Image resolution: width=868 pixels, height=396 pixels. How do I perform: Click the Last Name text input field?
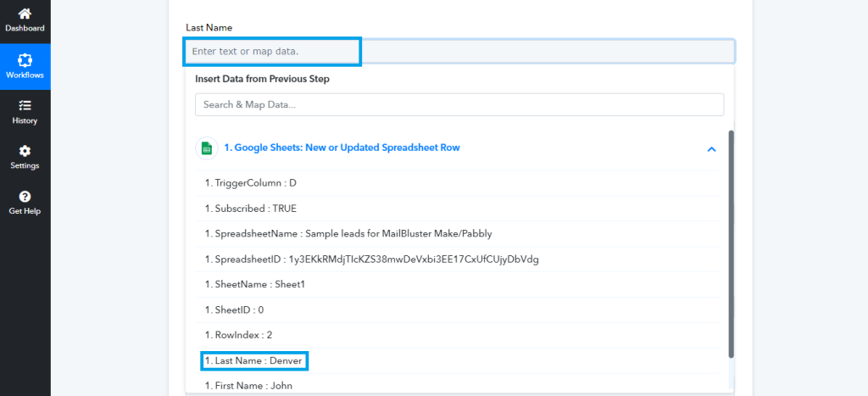tap(459, 52)
